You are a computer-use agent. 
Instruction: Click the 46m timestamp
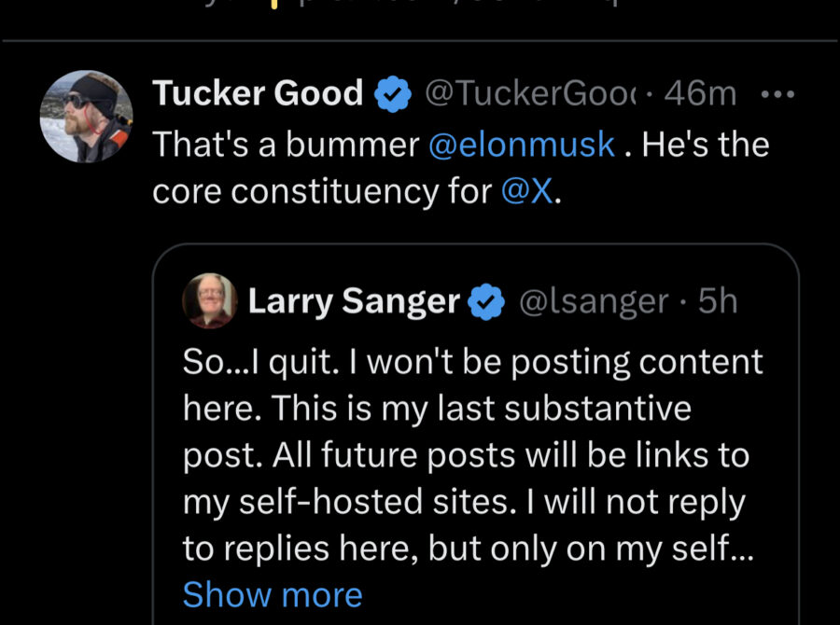[704, 94]
